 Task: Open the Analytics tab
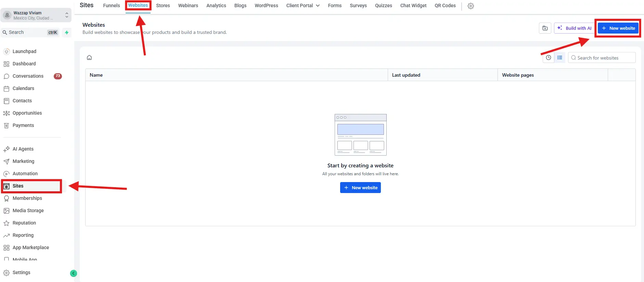click(216, 5)
